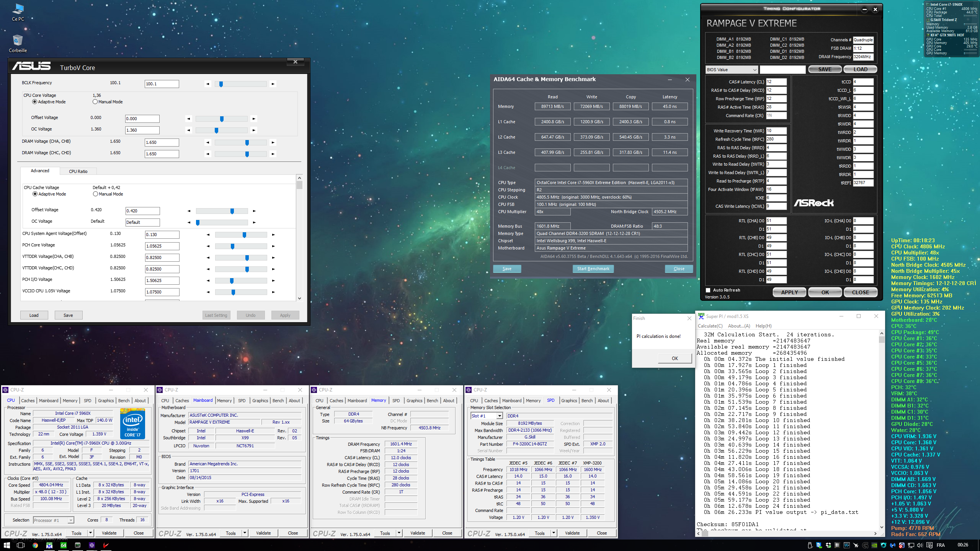Click DRAM Voltage (CHA, CHB) increase arrow
Image resolution: width=980 pixels, height=551 pixels.
273,142
